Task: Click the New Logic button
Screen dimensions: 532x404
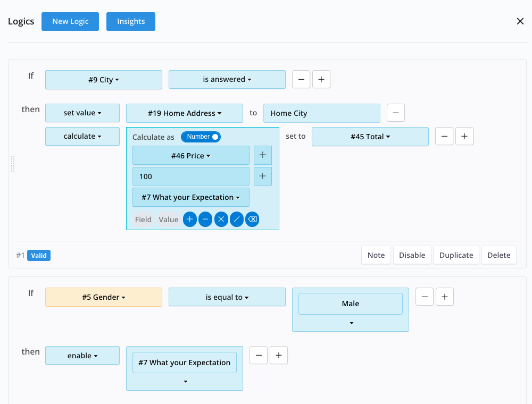Action: click(x=70, y=21)
